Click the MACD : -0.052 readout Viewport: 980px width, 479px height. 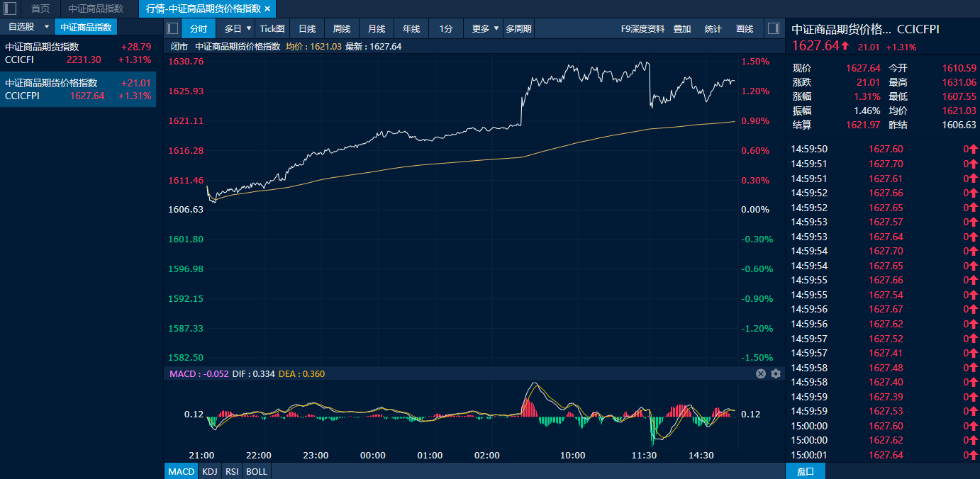tap(199, 373)
